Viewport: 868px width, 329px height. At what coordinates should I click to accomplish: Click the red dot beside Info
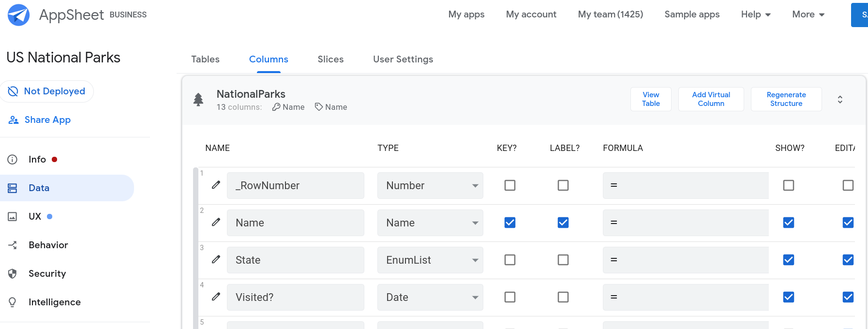point(55,159)
